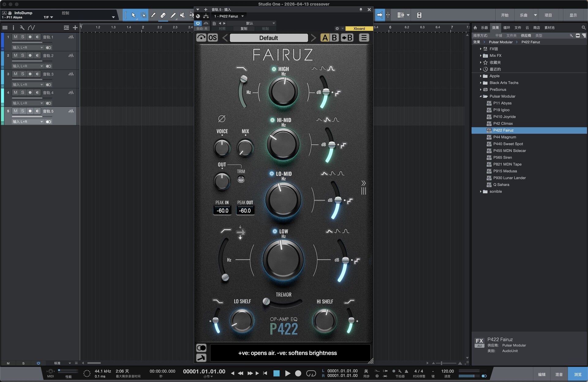
Task: Mute track 音轨 3
Action: (x=16, y=74)
